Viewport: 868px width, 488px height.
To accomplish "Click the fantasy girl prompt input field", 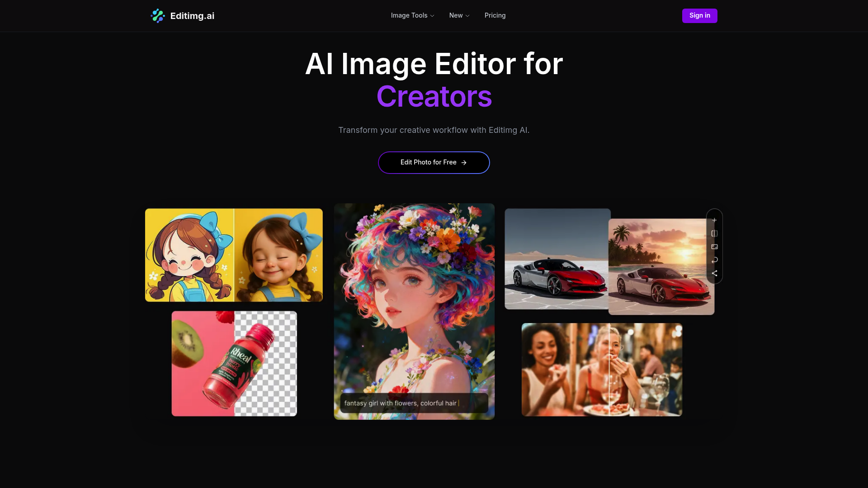I will pyautogui.click(x=414, y=403).
